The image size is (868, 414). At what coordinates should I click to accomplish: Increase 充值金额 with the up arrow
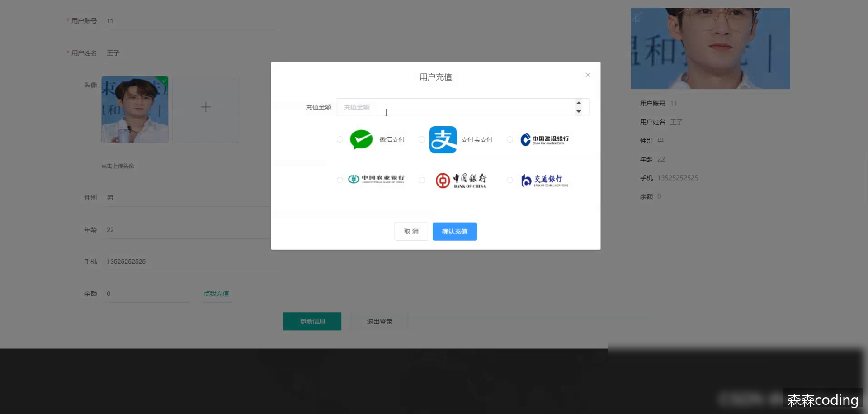(579, 103)
